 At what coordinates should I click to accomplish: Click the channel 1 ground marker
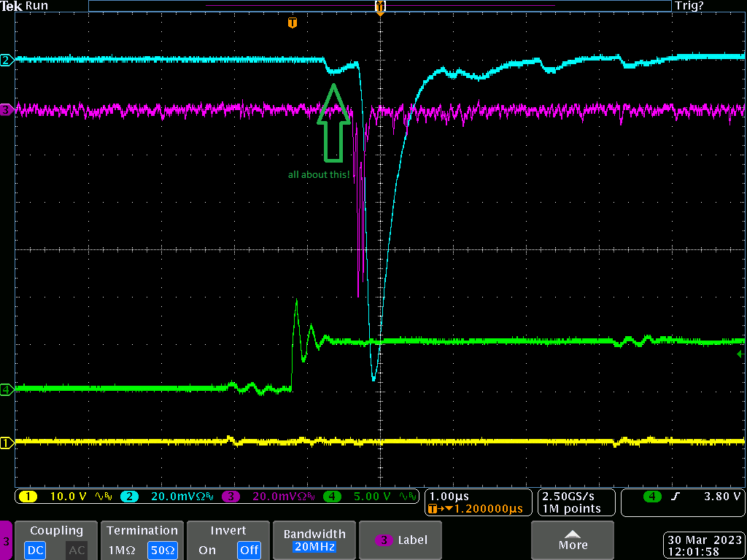pos(7,443)
